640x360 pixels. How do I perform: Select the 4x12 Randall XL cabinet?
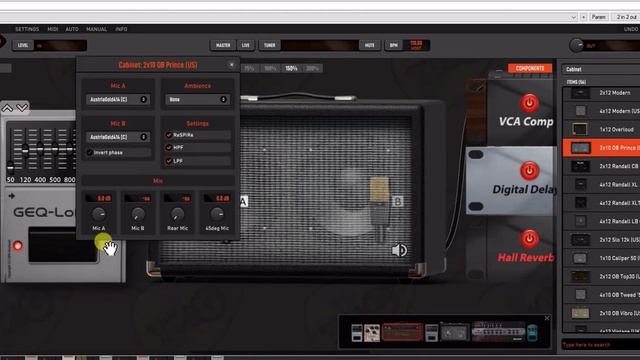click(602, 184)
